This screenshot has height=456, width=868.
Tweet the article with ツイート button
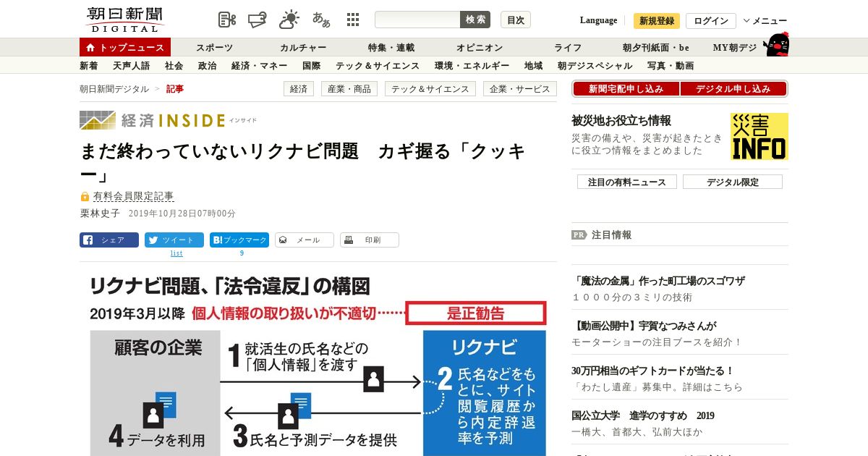click(x=174, y=240)
